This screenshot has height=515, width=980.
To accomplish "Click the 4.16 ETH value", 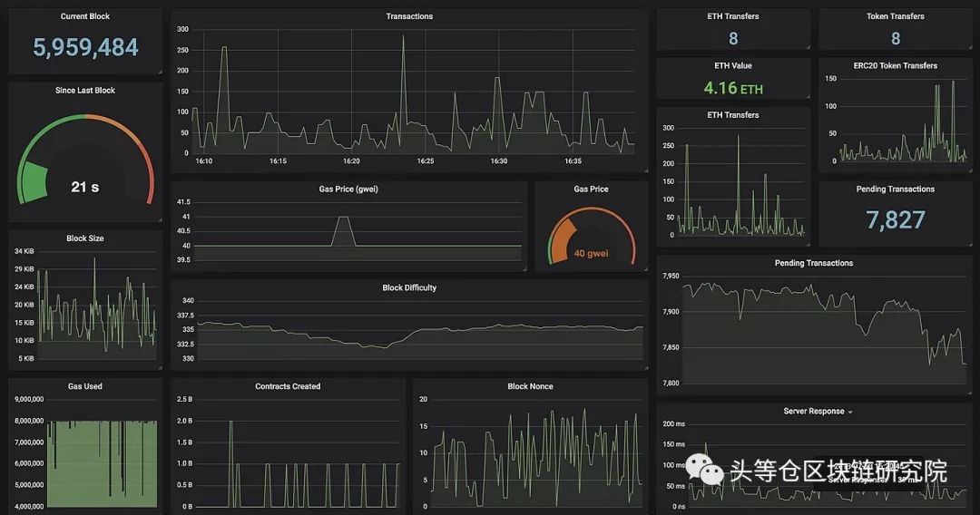I will pyautogui.click(x=733, y=88).
